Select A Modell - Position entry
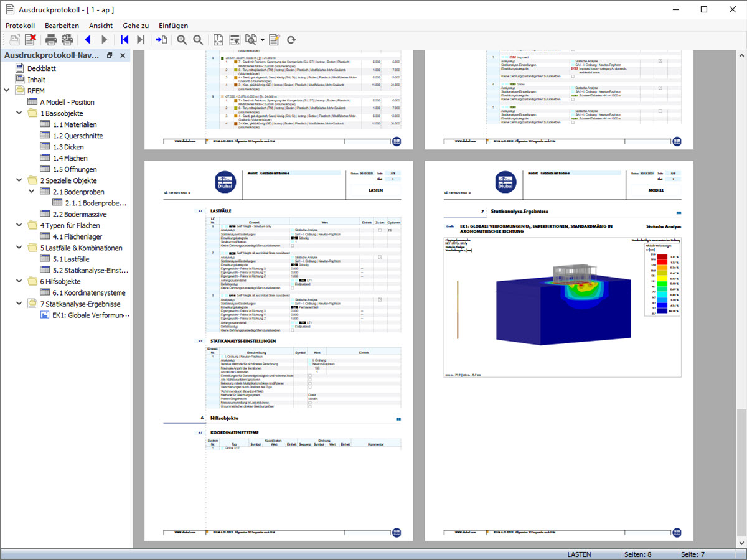Viewport: 747px width, 560px height. [67, 102]
